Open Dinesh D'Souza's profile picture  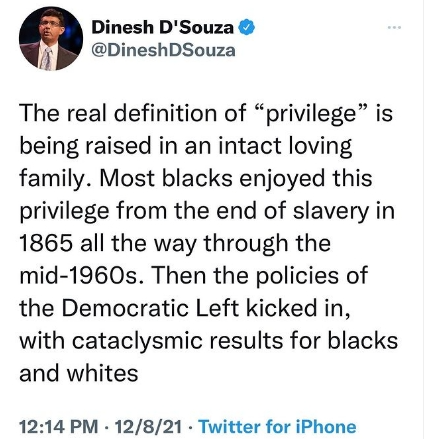pos(51,38)
